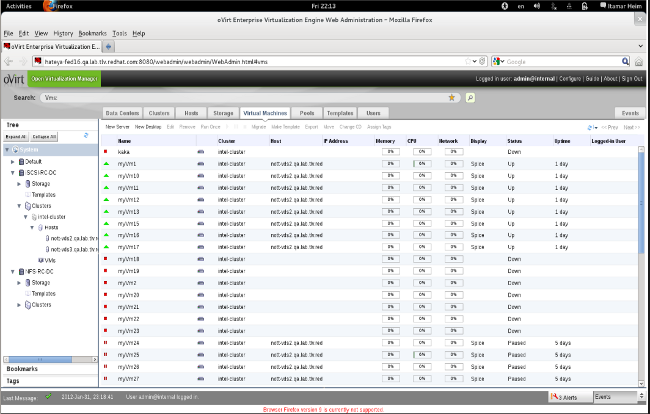Click the Run play arrow icon in VM toolbar
The width and height of the screenshot is (650, 414).
coord(227,127)
